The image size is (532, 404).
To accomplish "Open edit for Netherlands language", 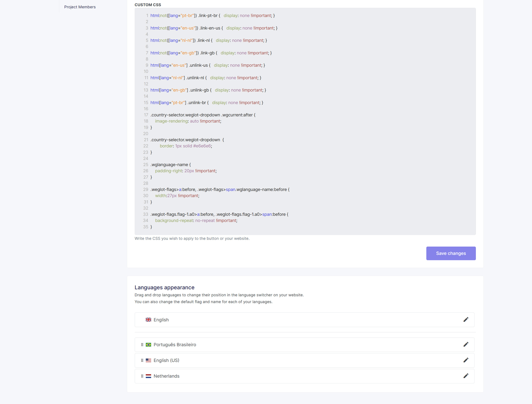I will [x=465, y=376].
